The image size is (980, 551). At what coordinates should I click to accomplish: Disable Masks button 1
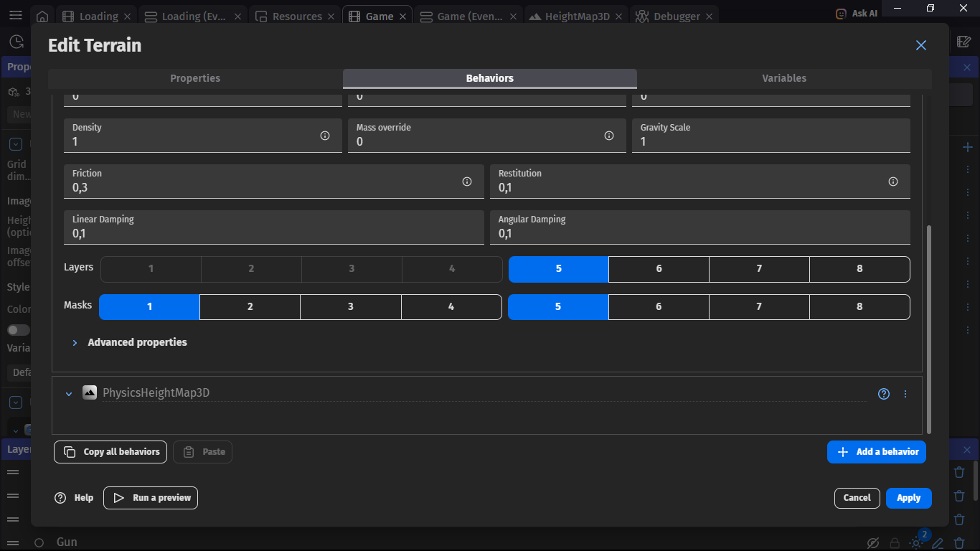pos(149,307)
